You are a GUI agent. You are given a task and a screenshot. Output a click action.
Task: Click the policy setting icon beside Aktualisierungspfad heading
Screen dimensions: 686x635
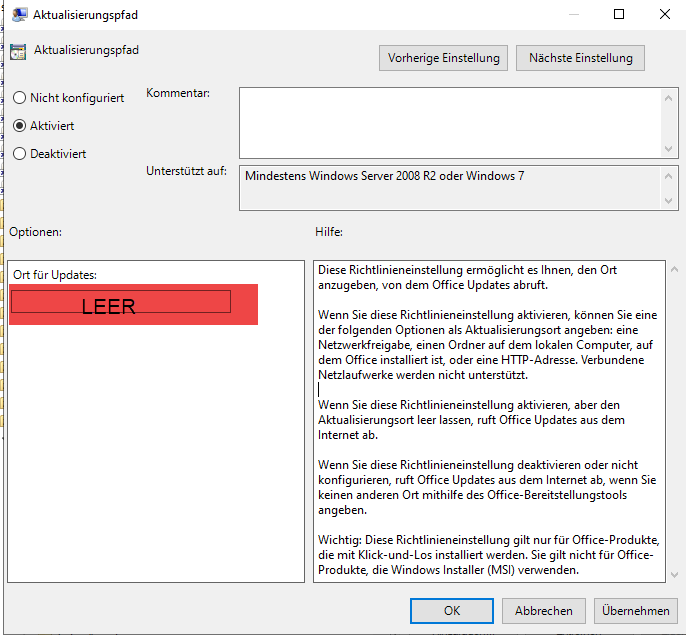click(x=18, y=52)
